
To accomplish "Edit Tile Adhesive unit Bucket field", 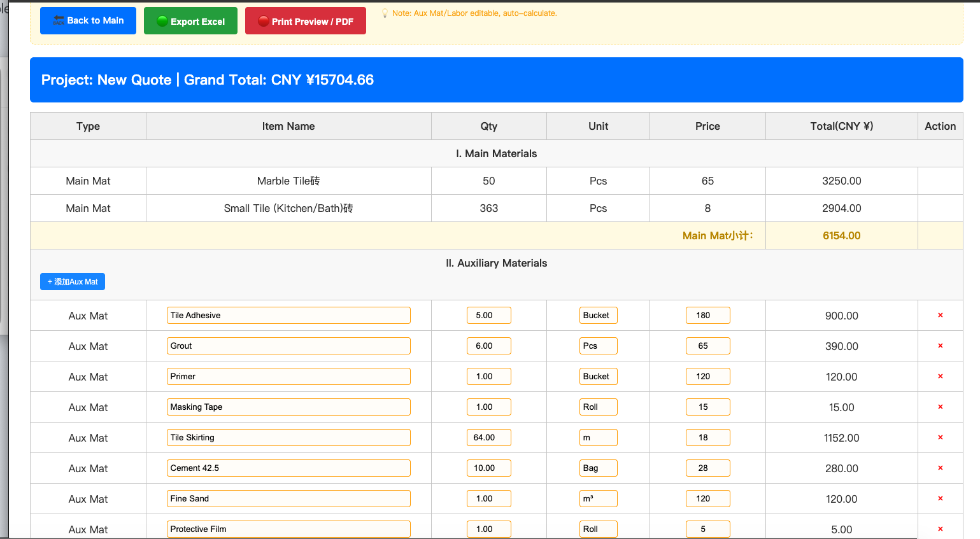I will click(x=599, y=316).
